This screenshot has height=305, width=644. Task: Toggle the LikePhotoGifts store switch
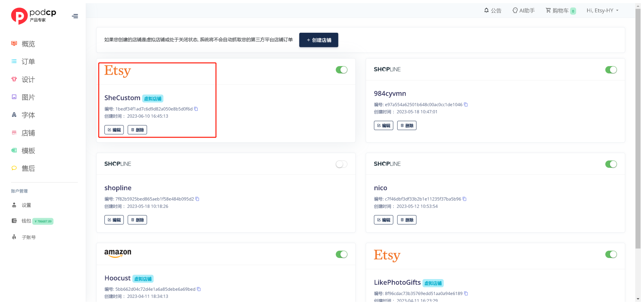[x=611, y=254]
